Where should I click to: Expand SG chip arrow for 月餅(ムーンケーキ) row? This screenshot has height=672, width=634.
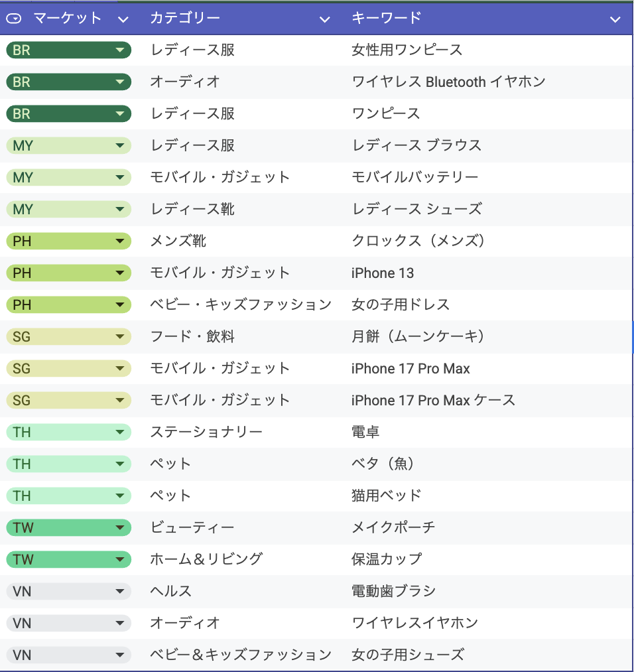(x=119, y=337)
